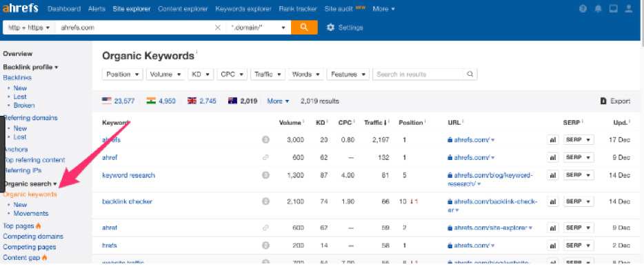Image resolution: width=644 pixels, height=280 pixels.
Task: Open the *.domain/* mode dropdown
Action: pos(259,28)
